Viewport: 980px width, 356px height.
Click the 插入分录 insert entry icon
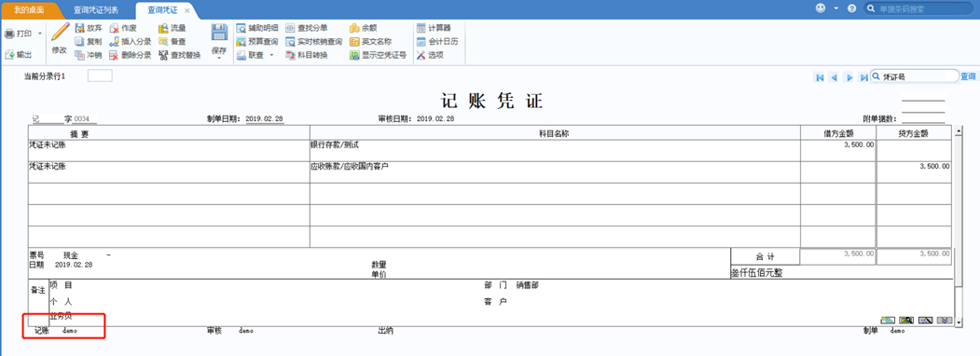point(115,41)
